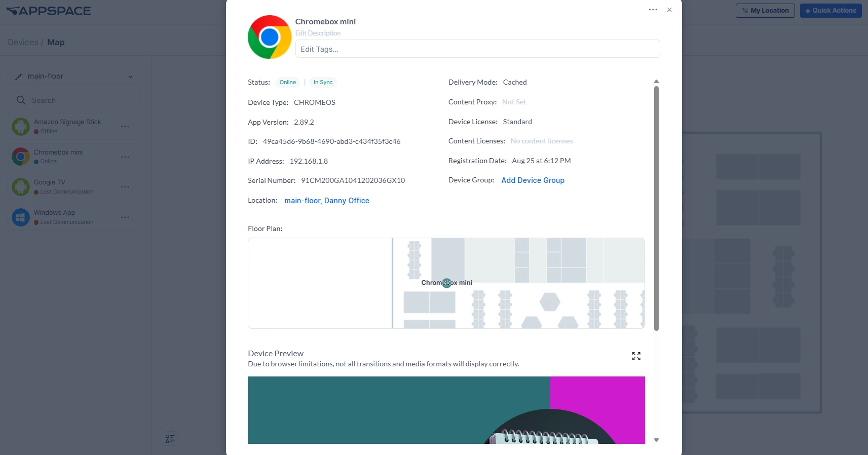Click the device preview thumbnail

[x=446, y=410]
